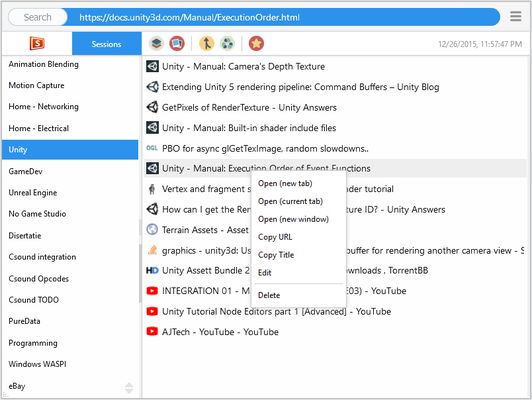Open Built-in shader include files link

click(x=249, y=128)
